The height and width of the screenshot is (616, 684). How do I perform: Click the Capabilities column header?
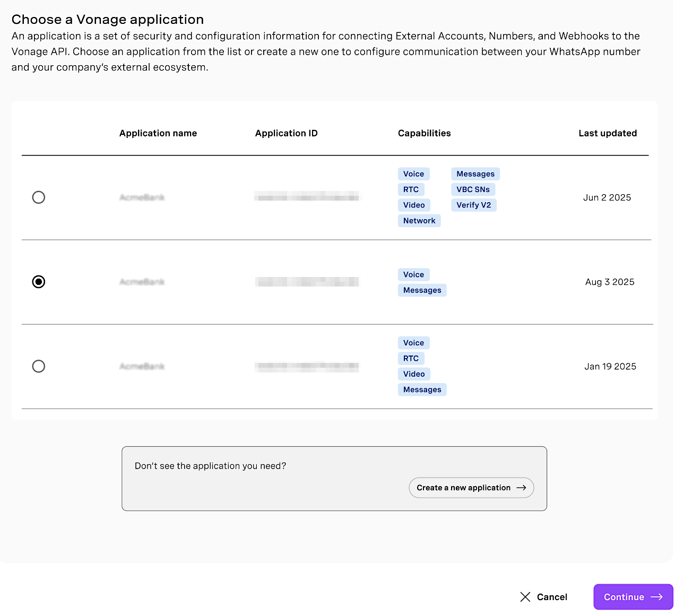(424, 133)
